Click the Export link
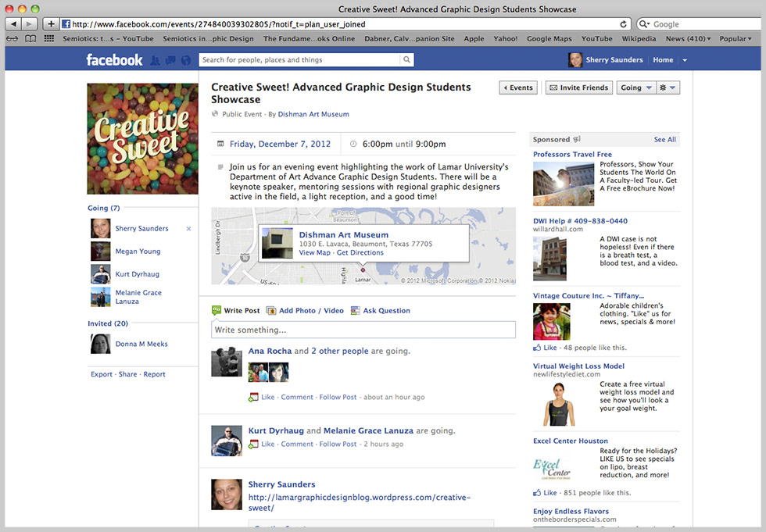Image resolution: width=766 pixels, height=532 pixels. point(101,374)
